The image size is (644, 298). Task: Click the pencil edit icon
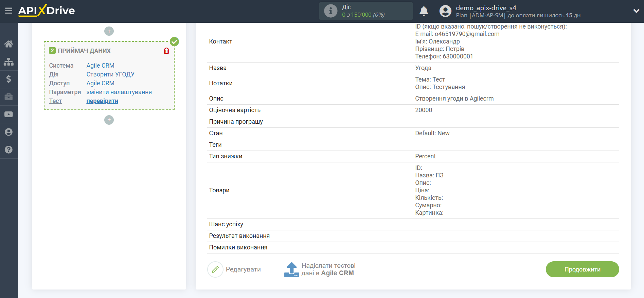tap(215, 269)
